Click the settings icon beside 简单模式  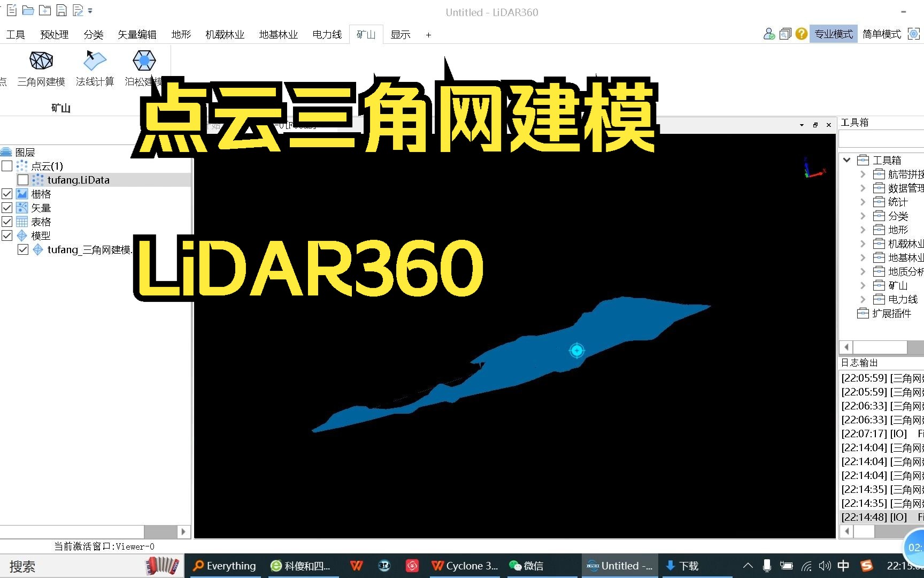point(914,34)
